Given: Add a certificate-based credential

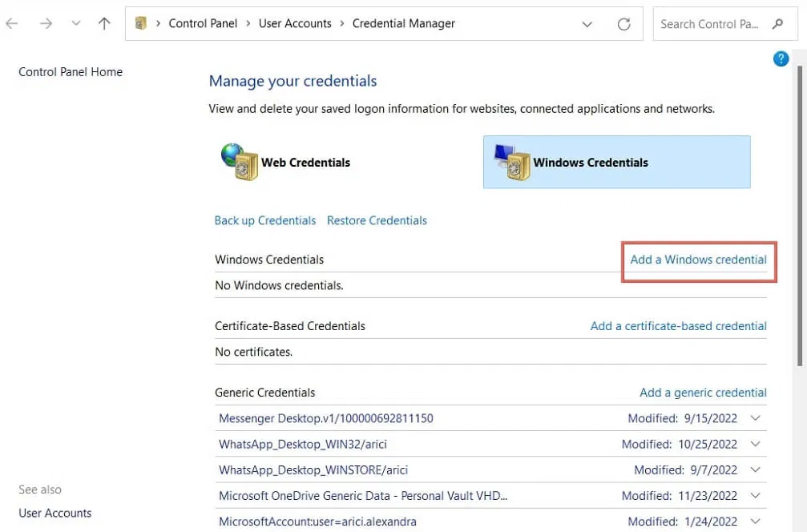Looking at the screenshot, I should pyautogui.click(x=678, y=325).
